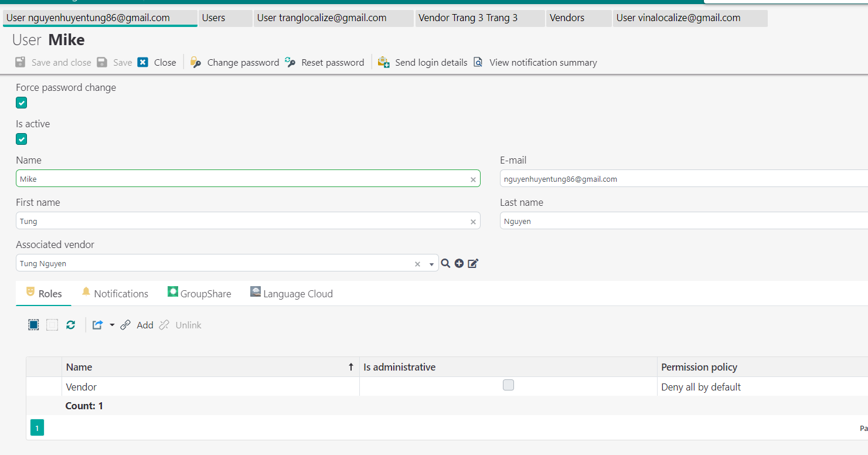Screen dimensions: 868x455
Task: Click View notification summary magnifier icon
Action: 478,62
